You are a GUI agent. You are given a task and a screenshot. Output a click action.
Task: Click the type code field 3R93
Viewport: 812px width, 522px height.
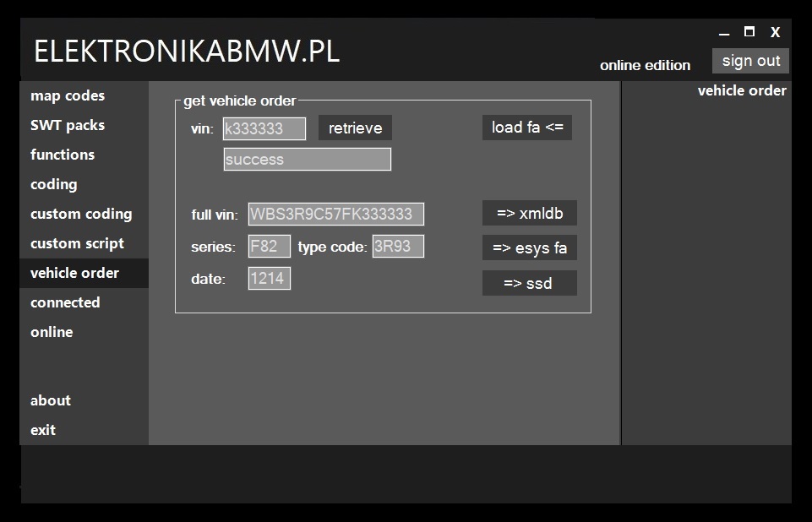tap(398, 246)
